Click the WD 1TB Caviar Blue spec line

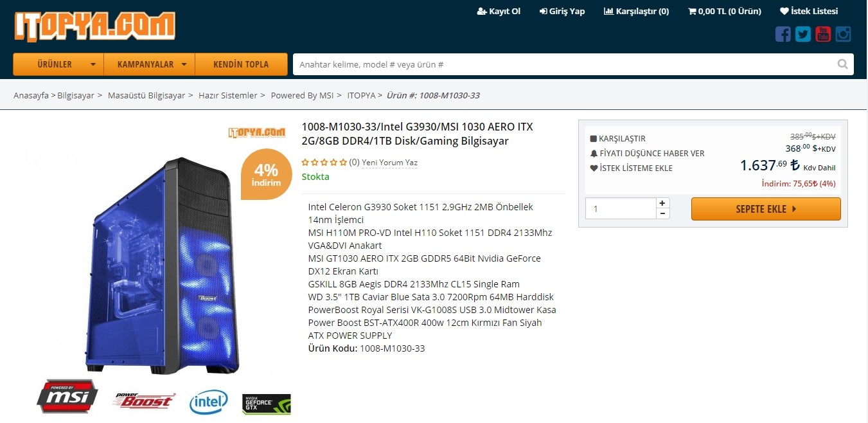[x=430, y=297]
